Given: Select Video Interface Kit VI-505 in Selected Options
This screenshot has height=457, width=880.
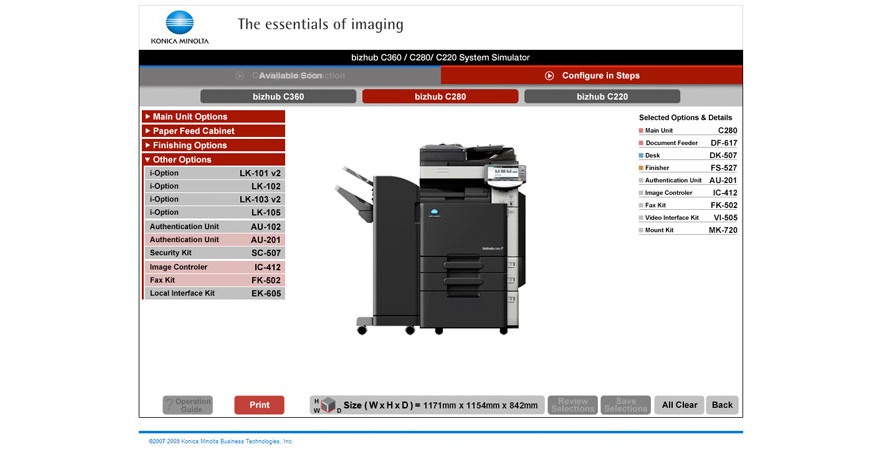Looking at the screenshot, I should [x=688, y=217].
